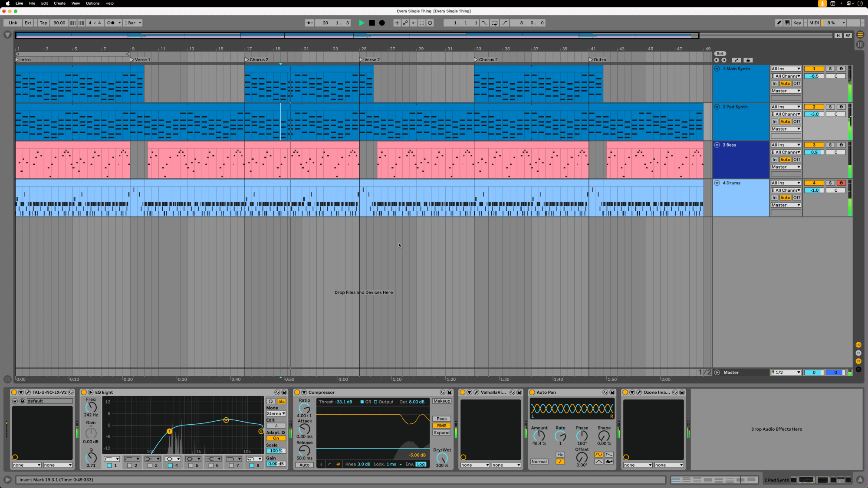
Task: Open 3 Bass Master output dropdown
Action: coord(786,167)
